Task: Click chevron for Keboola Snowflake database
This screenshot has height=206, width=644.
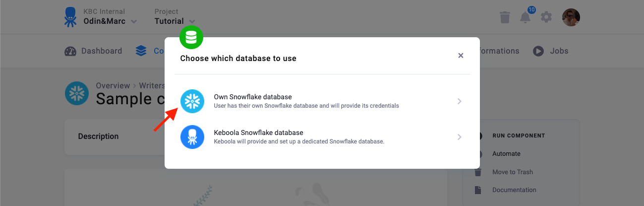Action: point(460,137)
